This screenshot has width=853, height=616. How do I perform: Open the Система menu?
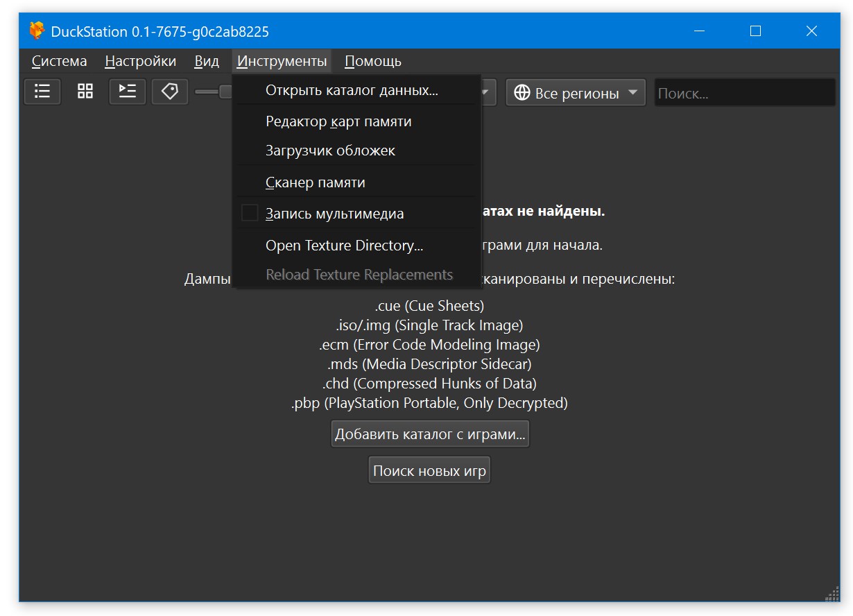tap(60, 61)
